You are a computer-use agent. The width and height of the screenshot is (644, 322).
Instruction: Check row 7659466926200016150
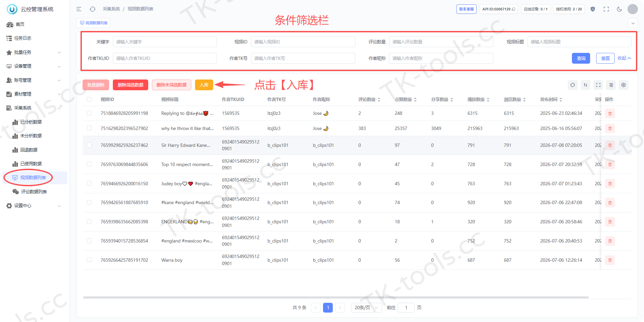[x=89, y=183]
